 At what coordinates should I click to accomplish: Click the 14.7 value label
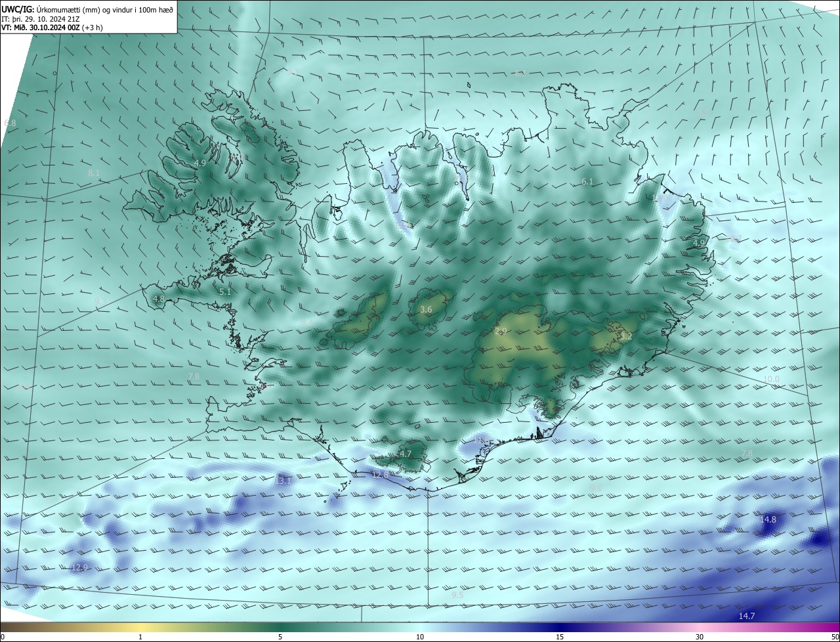click(x=747, y=616)
